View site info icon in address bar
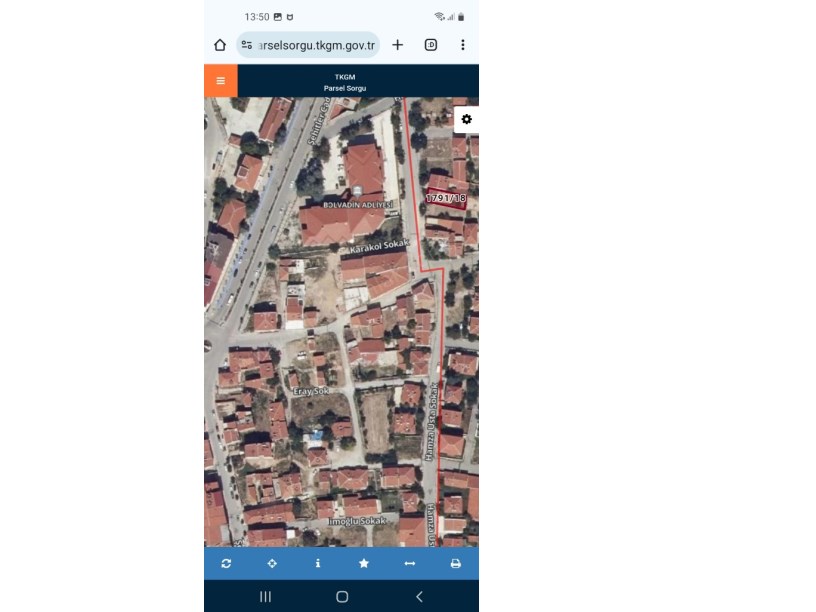 (x=247, y=45)
